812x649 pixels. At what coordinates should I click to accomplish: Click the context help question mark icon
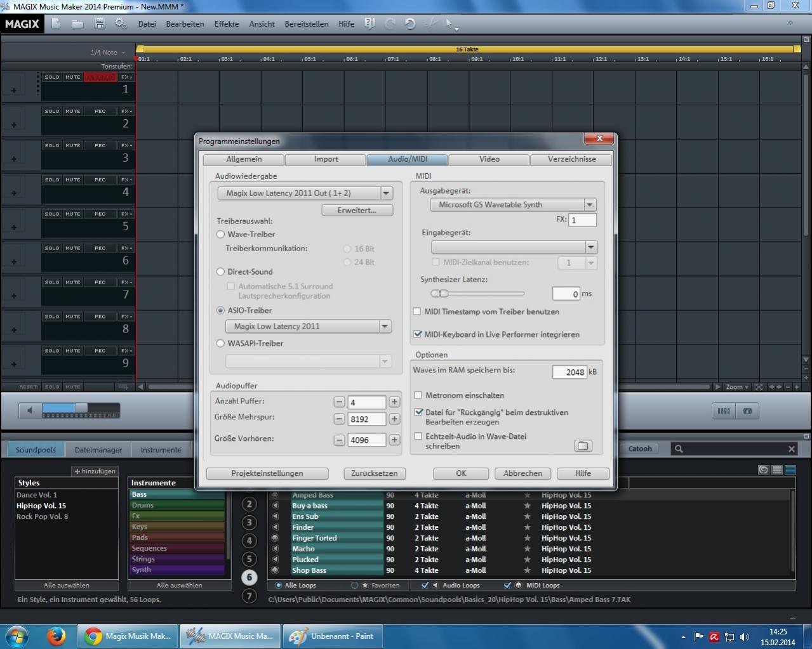click(369, 23)
